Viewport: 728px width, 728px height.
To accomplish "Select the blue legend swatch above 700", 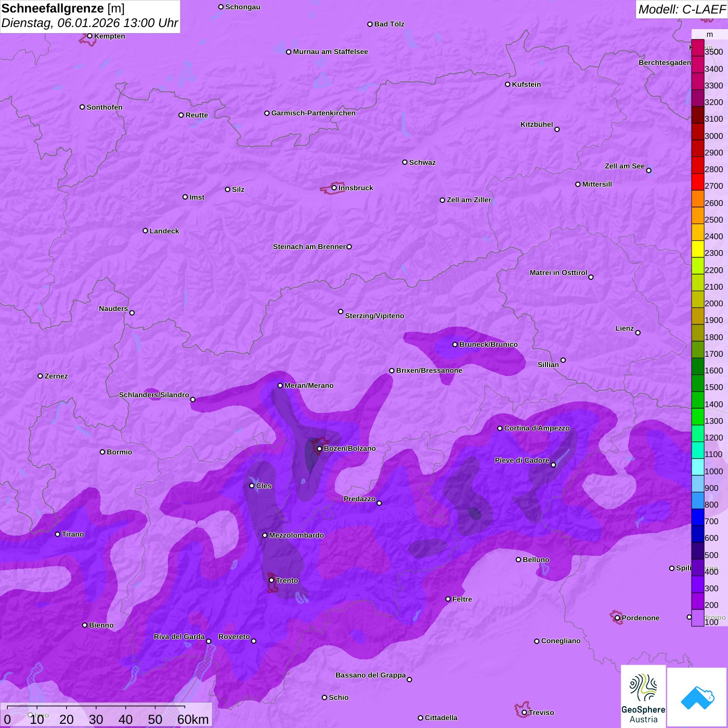I will click(x=697, y=517).
